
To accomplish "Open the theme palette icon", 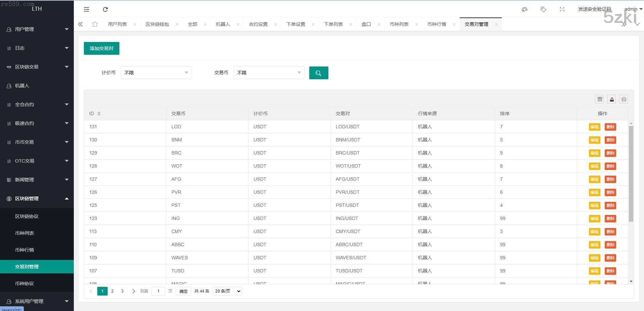I will (525, 9).
